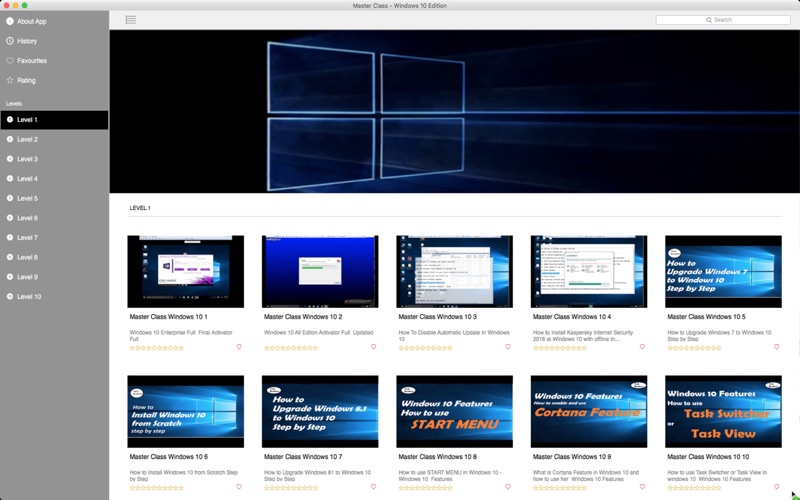Click the History clock icon
Screen dimensions: 800x500
(x=10, y=41)
